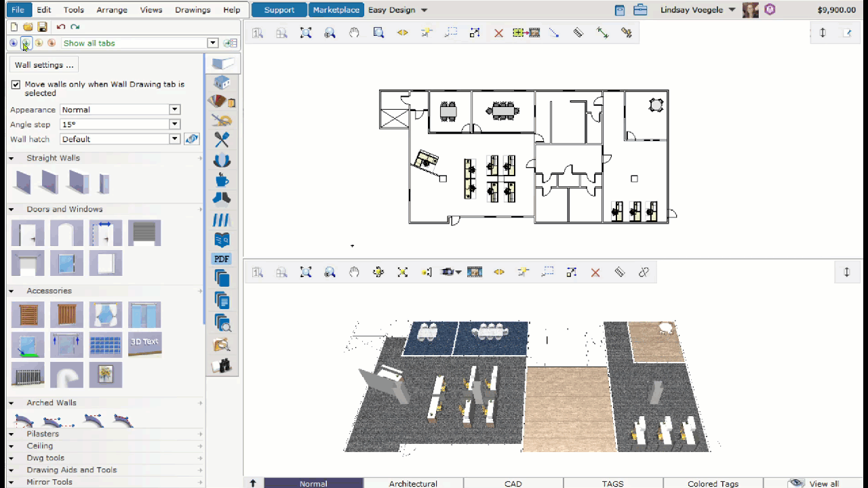Click pan hand tool in 3D toolbar
Image resolution: width=868 pixels, height=488 pixels.
(x=354, y=272)
